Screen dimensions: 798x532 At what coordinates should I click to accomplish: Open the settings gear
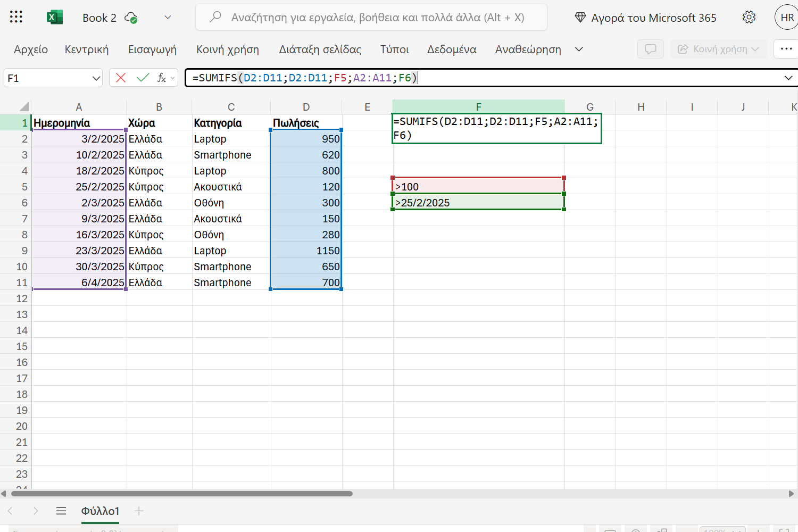coord(749,17)
